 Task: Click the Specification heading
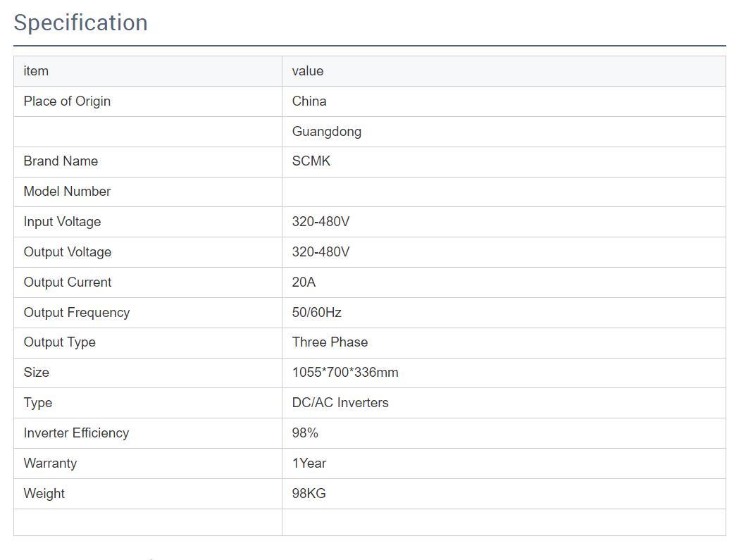[x=81, y=23]
